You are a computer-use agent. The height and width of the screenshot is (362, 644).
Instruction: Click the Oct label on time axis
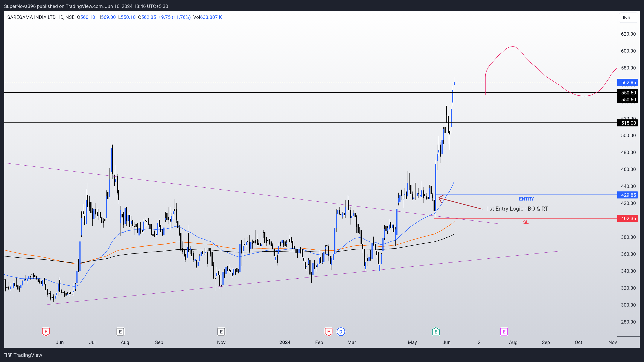point(578,342)
